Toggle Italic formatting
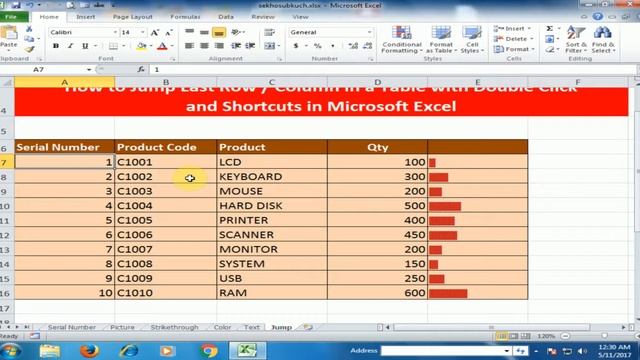This screenshot has width=640, height=360. pyautogui.click(x=70, y=46)
